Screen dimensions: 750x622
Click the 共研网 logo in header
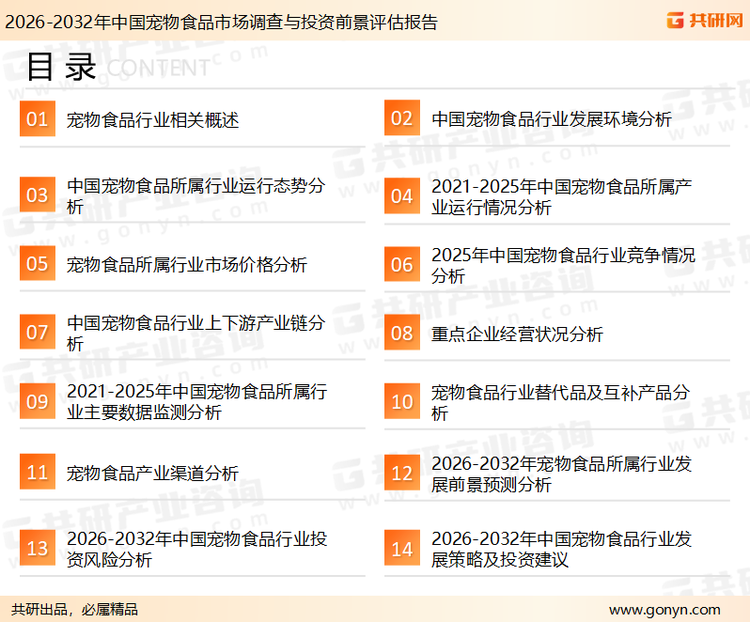click(702, 20)
